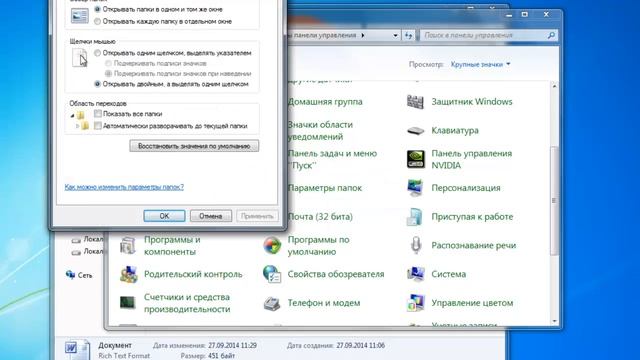Open the Клавиатура keyboard icon
This screenshot has height=360, width=640.
coord(416,131)
